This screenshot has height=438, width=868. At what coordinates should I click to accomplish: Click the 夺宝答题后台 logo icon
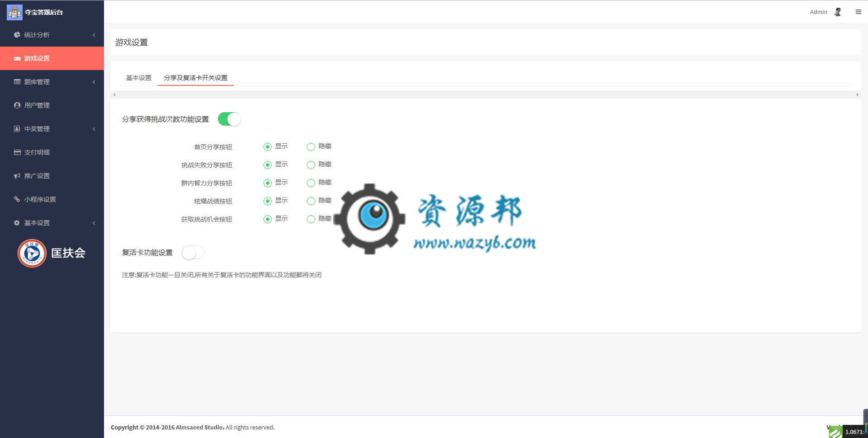click(x=14, y=12)
